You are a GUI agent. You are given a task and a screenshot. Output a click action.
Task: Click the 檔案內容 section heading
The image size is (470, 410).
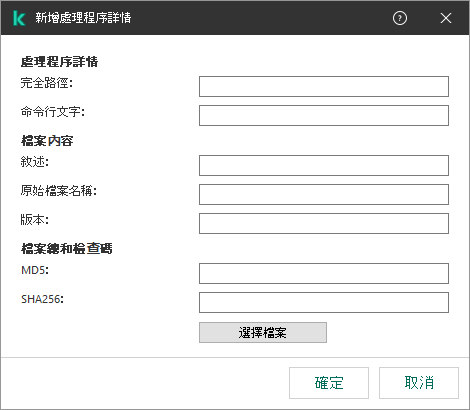[47, 141]
